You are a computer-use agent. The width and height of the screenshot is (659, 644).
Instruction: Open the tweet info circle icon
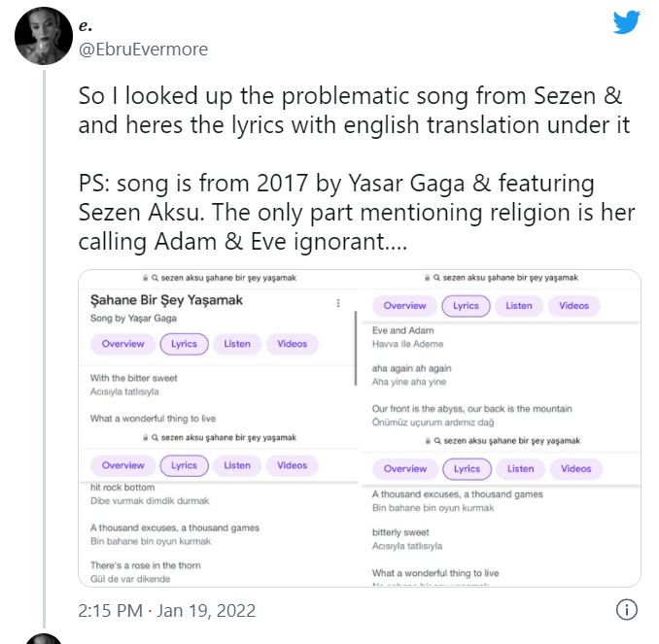(x=627, y=610)
